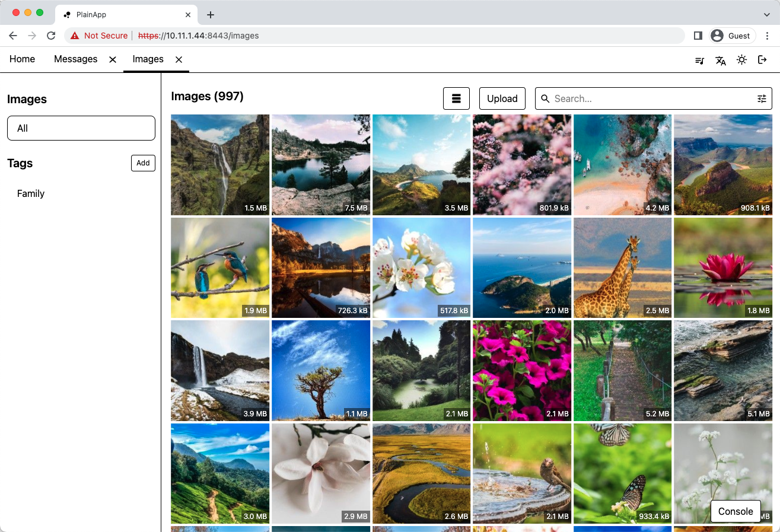This screenshot has height=532, width=780.
Task: Open the sparrow birdbath 2.1 MB image
Action: click(522, 473)
